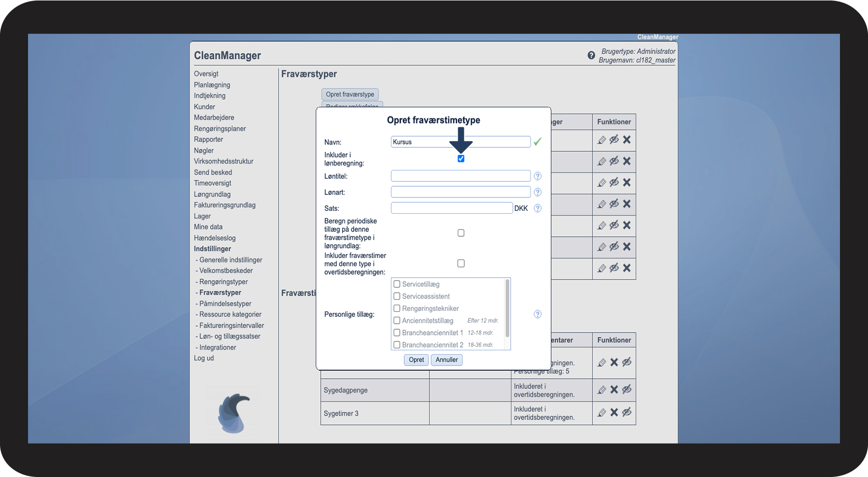Click the Opret fraværstype button
This screenshot has height=477, width=868.
pyautogui.click(x=350, y=94)
